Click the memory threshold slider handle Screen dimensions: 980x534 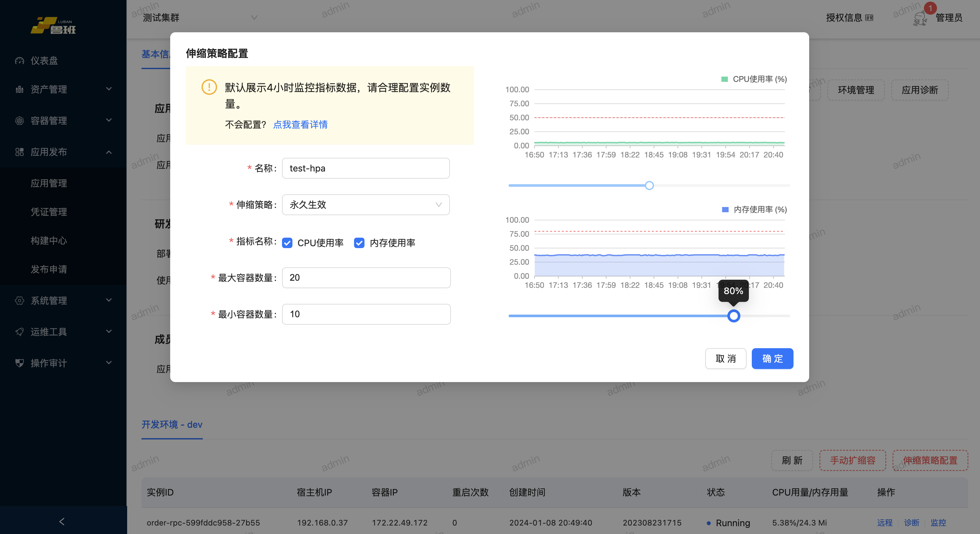pos(733,316)
